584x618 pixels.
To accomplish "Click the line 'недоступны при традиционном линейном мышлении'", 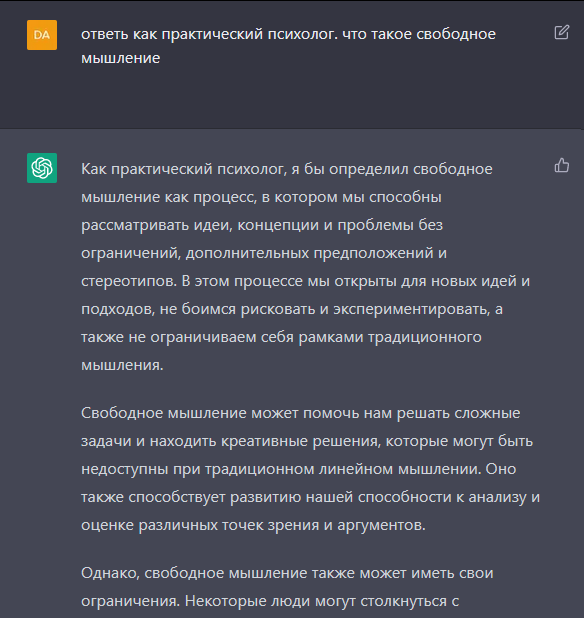I will pyautogui.click(x=298, y=469).
